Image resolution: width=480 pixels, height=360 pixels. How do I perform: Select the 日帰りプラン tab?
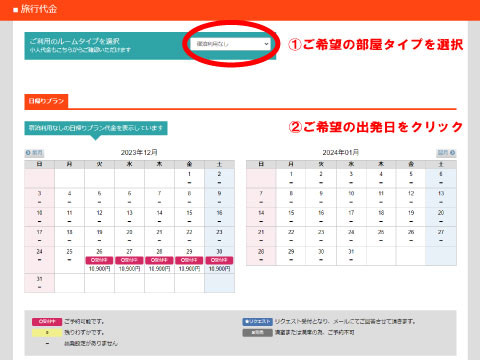tap(46, 101)
